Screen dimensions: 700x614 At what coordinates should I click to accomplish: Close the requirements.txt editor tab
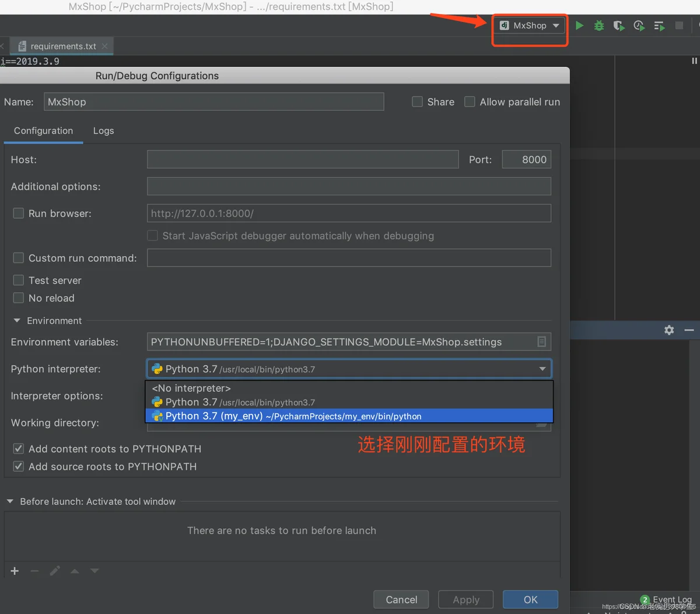(104, 46)
